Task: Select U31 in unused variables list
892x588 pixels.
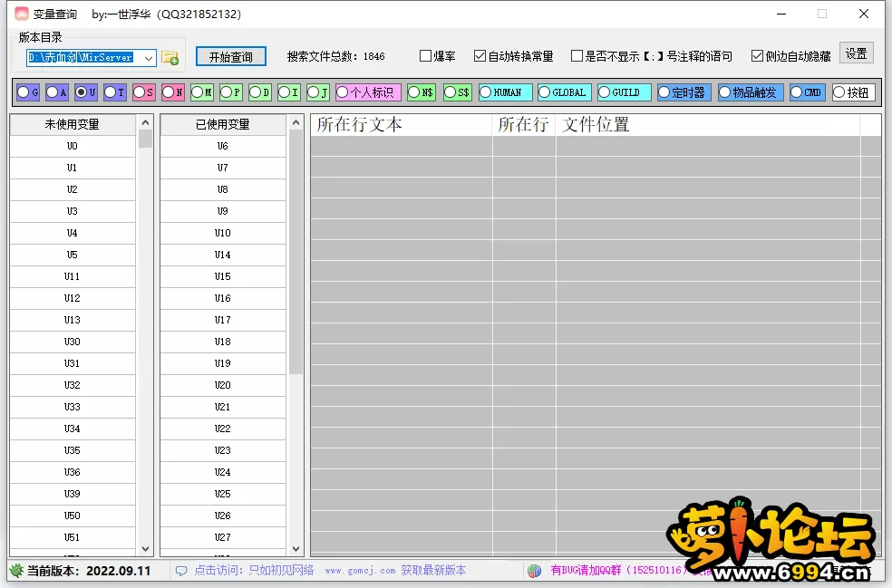Action: [x=73, y=363]
